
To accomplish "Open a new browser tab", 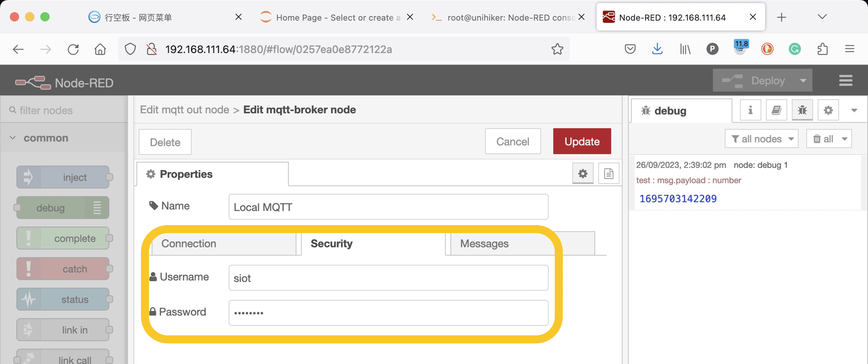I will coord(781,18).
